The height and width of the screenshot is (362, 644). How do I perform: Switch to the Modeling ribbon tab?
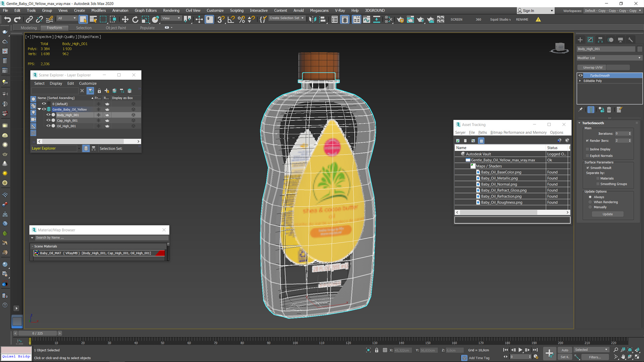click(x=29, y=28)
